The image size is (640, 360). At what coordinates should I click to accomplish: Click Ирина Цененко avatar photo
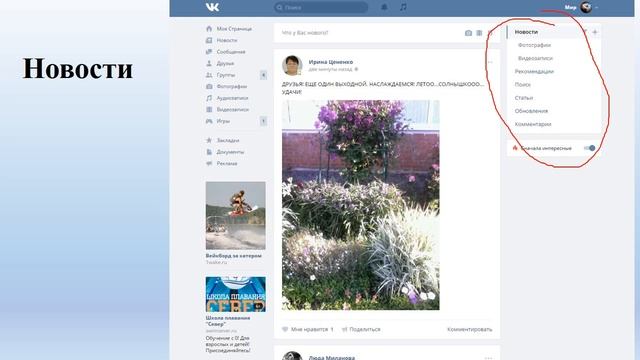coord(292,65)
